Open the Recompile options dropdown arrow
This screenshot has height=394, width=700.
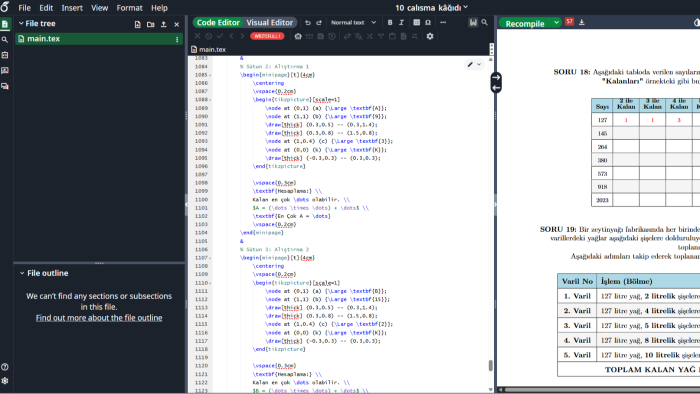point(556,22)
